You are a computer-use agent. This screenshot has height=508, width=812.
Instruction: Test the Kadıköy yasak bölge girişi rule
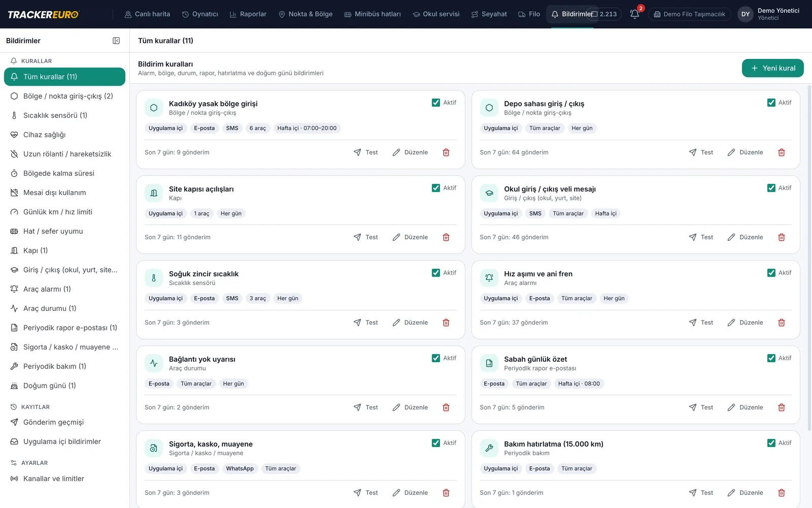[366, 152]
